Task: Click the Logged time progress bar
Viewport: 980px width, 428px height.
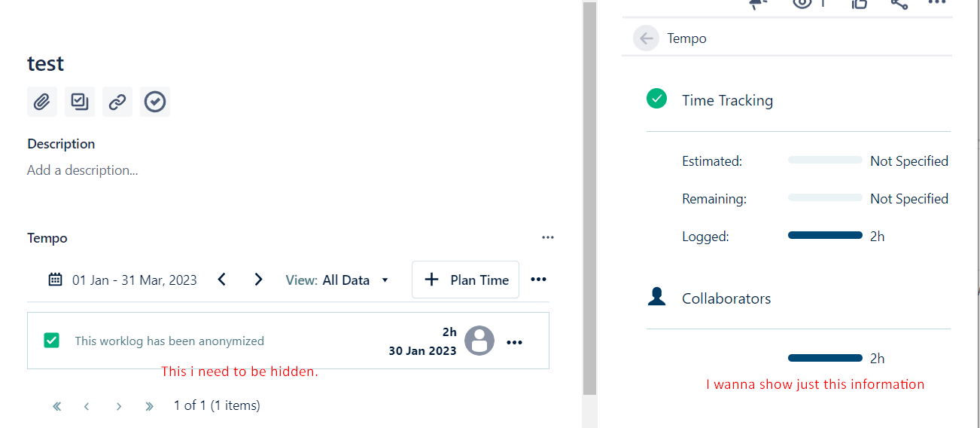Action: tap(825, 236)
